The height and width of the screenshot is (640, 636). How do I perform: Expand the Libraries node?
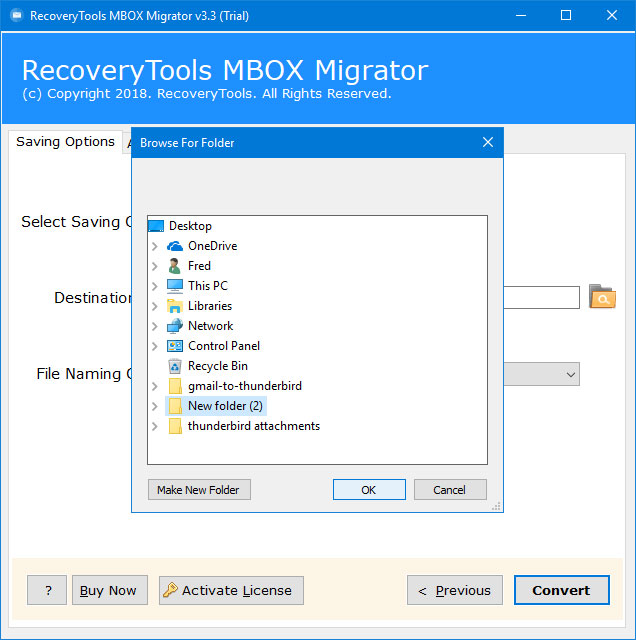(154, 306)
